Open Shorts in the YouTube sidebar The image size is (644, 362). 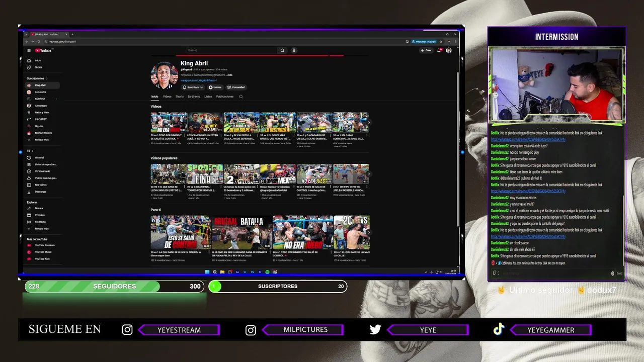(43, 67)
